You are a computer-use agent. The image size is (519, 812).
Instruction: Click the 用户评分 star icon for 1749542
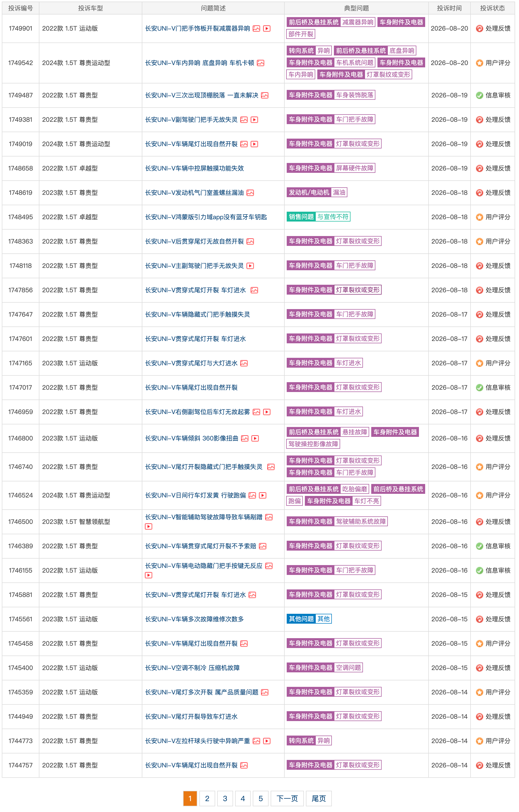pos(479,63)
